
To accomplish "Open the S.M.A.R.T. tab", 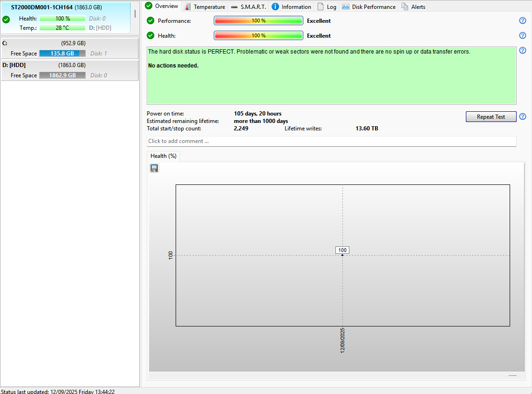I will (x=248, y=7).
